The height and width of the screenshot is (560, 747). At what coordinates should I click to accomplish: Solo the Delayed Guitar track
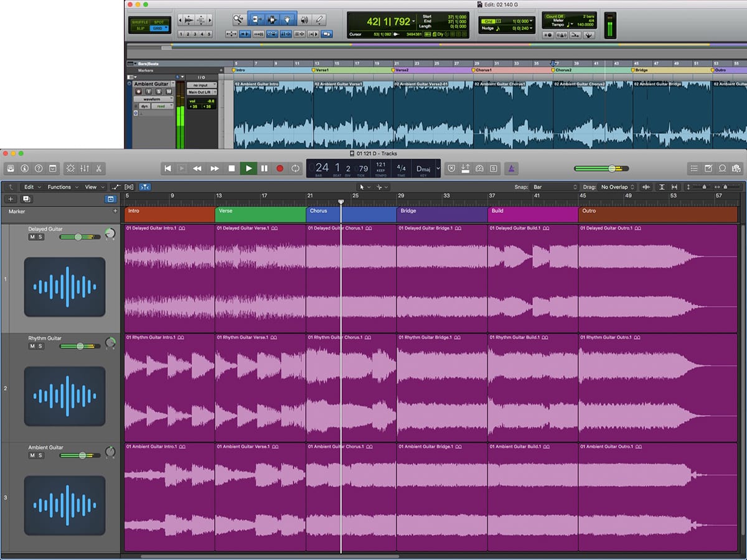[40, 237]
